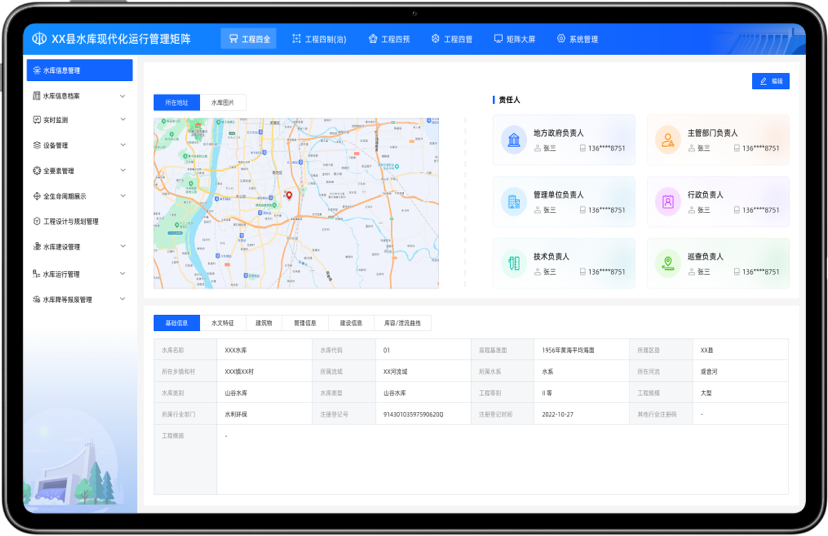Open 工程四制(治) top menu label
This screenshot has width=828, height=536.
325,39
